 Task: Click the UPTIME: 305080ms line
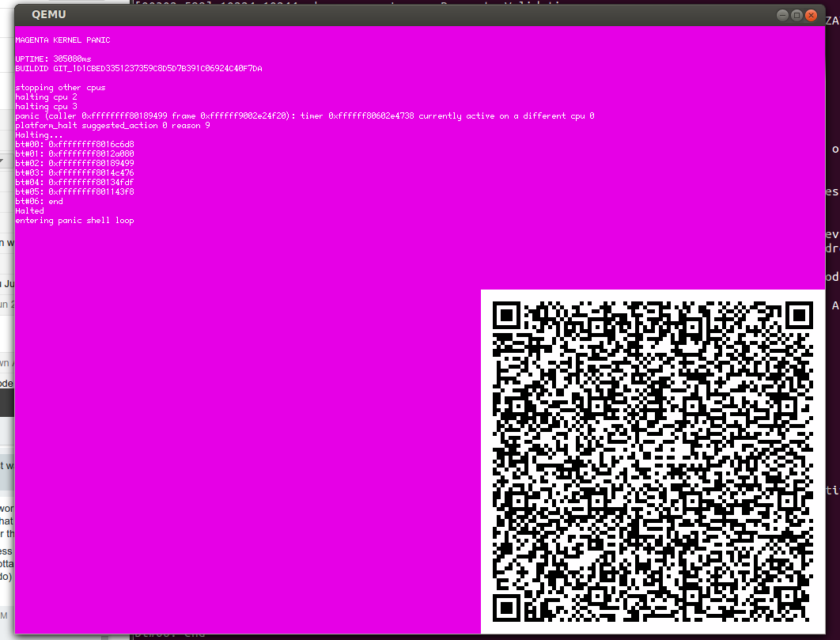tap(53, 59)
